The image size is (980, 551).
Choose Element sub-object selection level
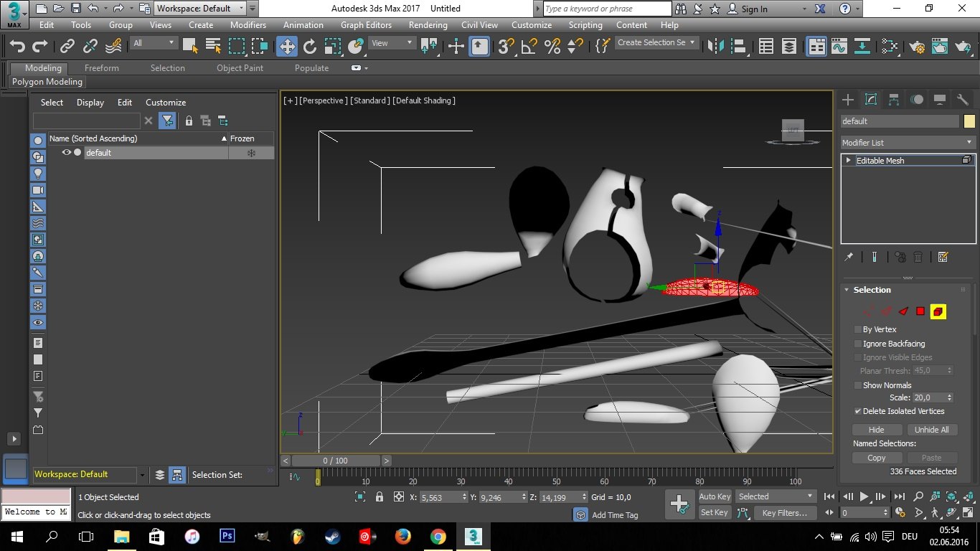coord(938,311)
